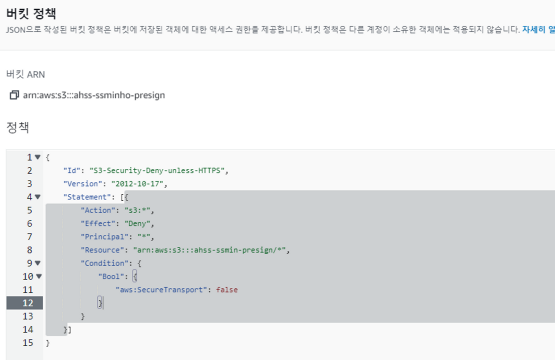Collapse the root object fold arrow on line 1
The image size is (555, 360).
38,157
